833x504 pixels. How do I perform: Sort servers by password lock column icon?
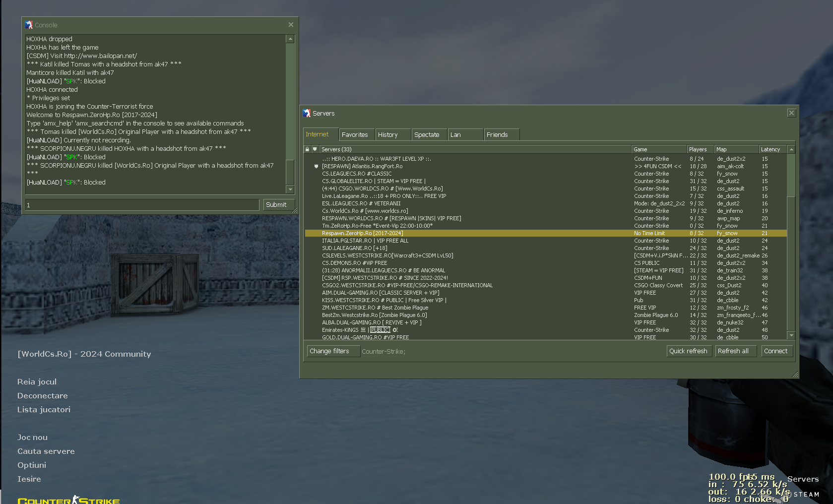point(307,149)
